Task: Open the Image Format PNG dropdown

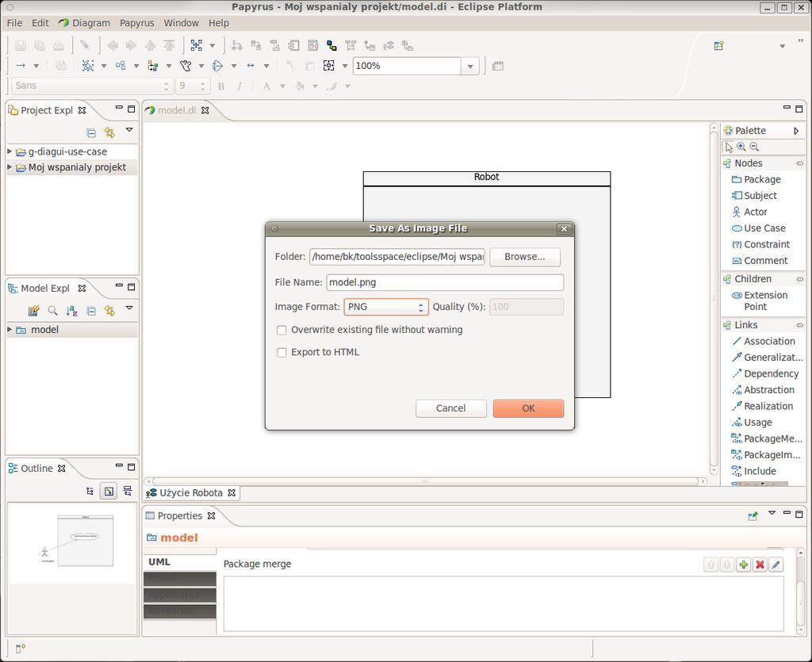Action: [x=386, y=307]
